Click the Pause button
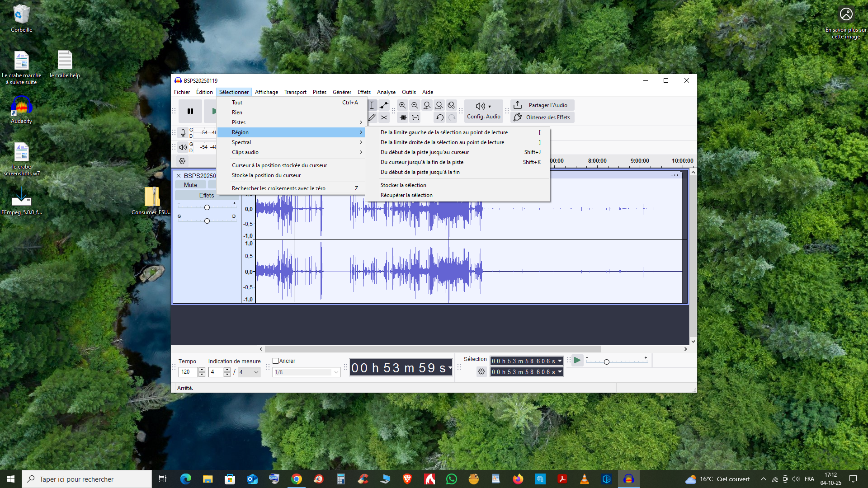The width and height of the screenshot is (868, 488). tap(190, 111)
